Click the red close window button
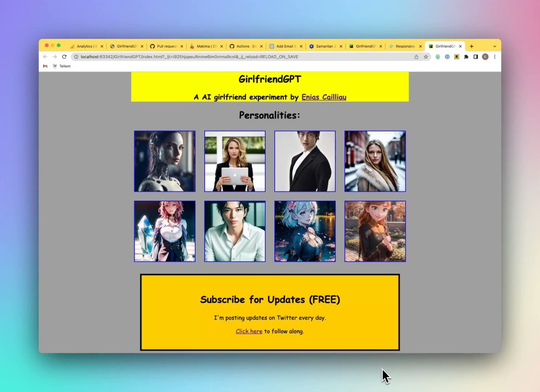The height and width of the screenshot is (392, 540). click(46, 45)
